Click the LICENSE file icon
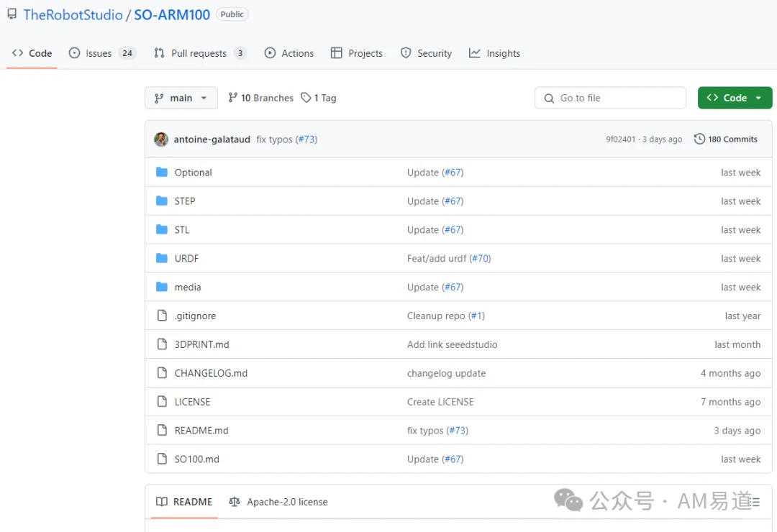The width and height of the screenshot is (777, 532). (x=162, y=402)
